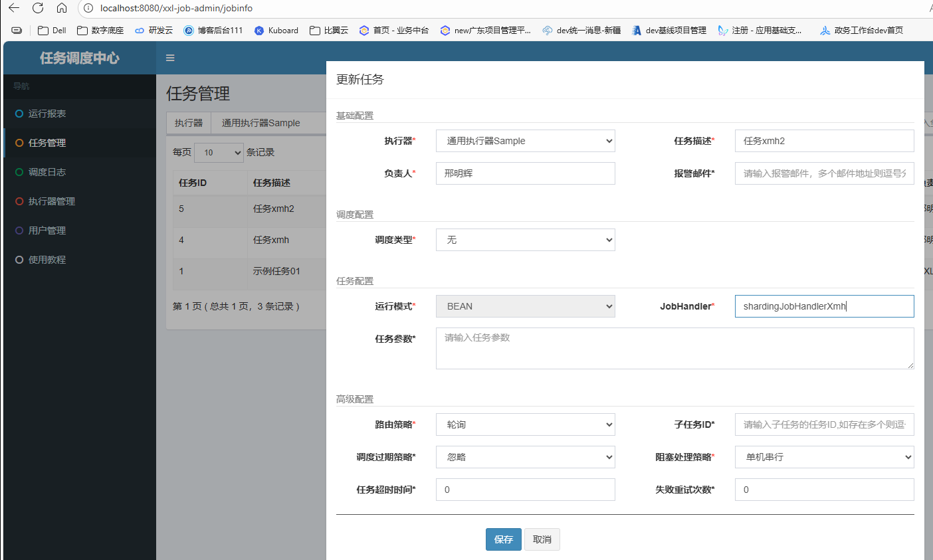The image size is (933, 560).
Task: Click the 任务超时时间 input field
Action: tap(525, 490)
